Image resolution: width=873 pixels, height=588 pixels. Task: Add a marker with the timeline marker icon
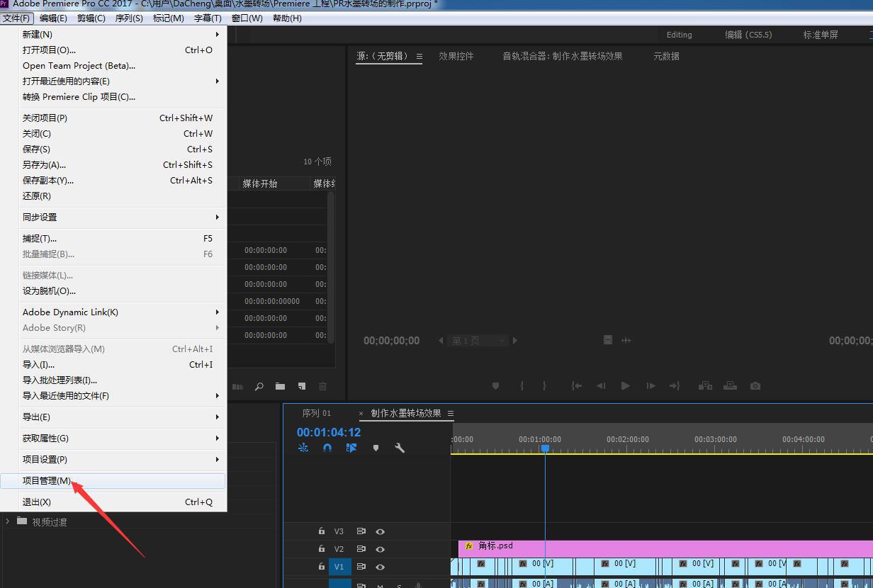pos(376,448)
